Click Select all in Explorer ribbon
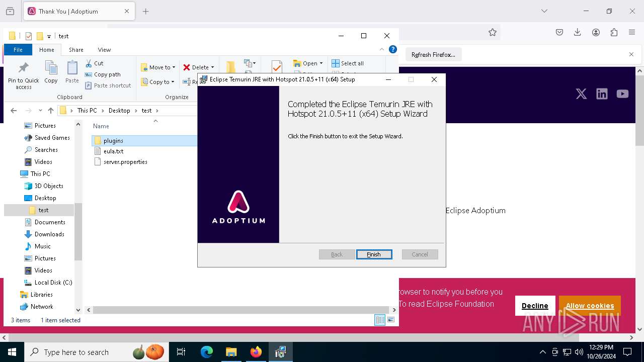Viewport: 644px width, 362px height. tap(348, 63)
